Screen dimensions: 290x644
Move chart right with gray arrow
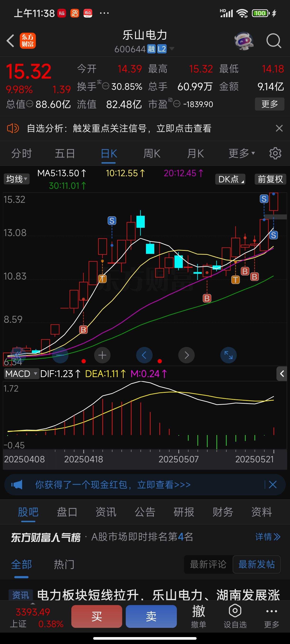(x=186, y=355)
